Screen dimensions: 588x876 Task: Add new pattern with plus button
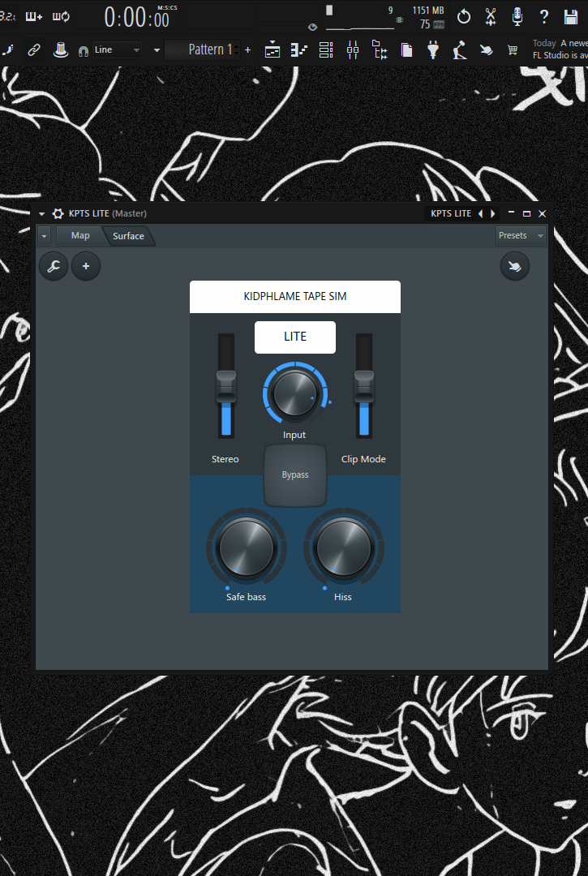[248, 49]
